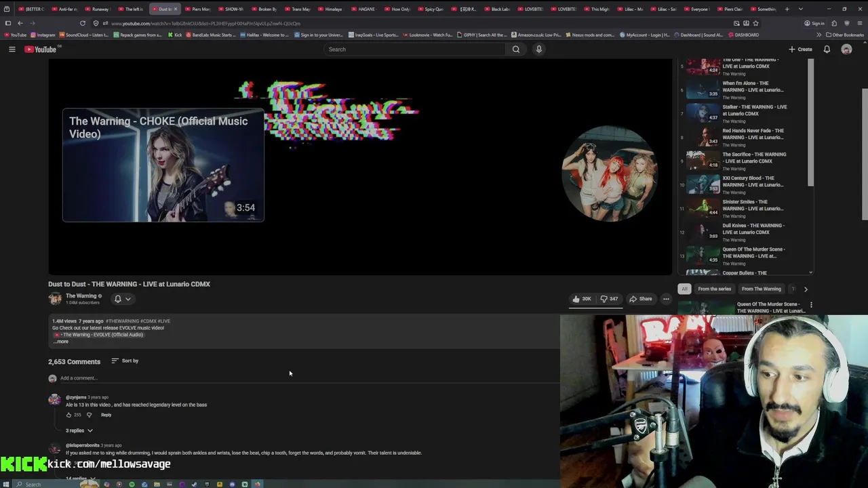Select the All filter chip

pyautogui.click(x=684, y=289)
